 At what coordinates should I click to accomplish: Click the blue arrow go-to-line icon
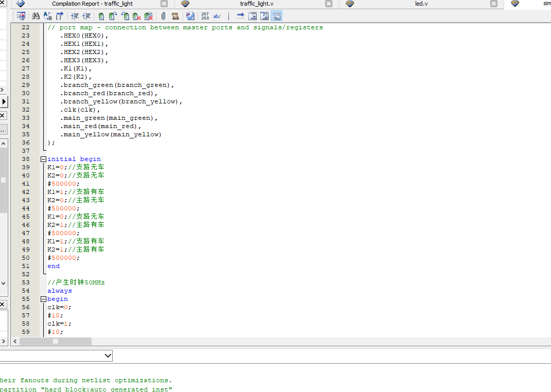click(240, 16)
